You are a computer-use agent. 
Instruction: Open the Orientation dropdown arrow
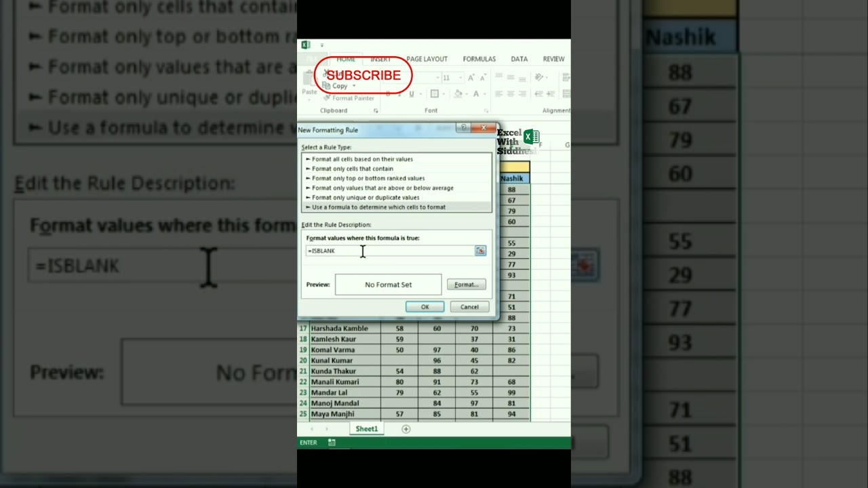coord(547,77)
